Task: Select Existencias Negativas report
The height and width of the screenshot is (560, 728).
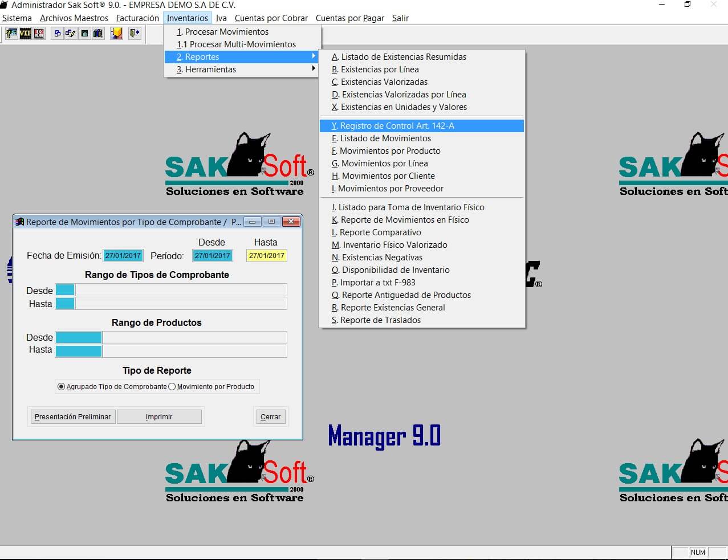Action: pyautogui.click(x=422, y=257)
